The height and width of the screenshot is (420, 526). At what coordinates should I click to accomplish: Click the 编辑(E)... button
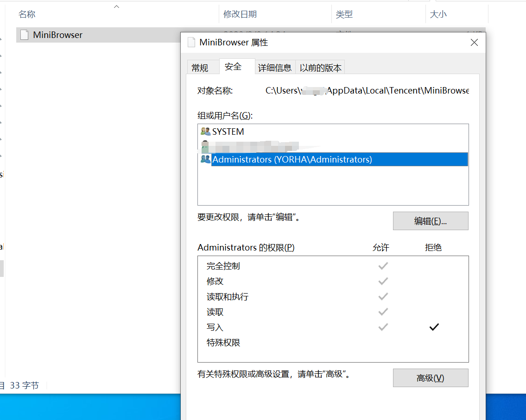431,221
